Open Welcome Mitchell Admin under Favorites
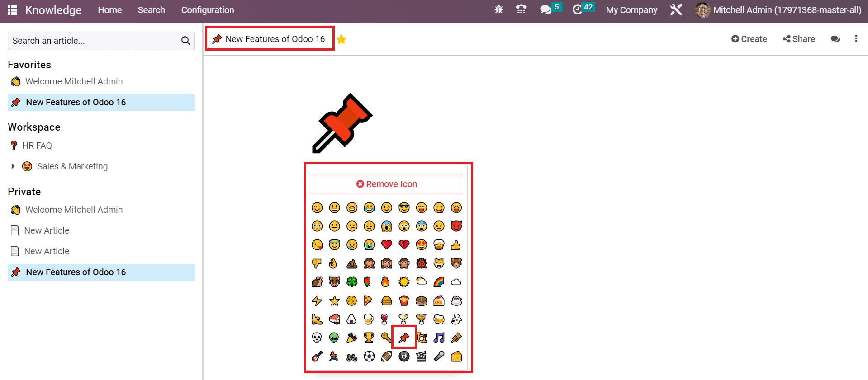 [74, 81]
